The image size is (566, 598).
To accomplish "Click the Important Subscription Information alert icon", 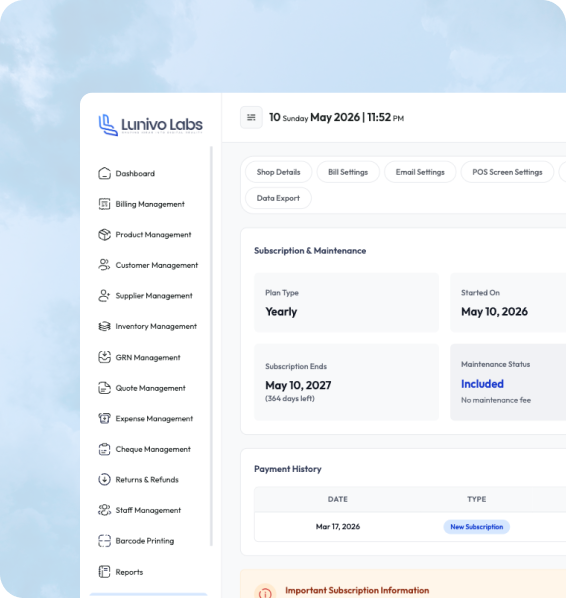I will pos(265,592).
